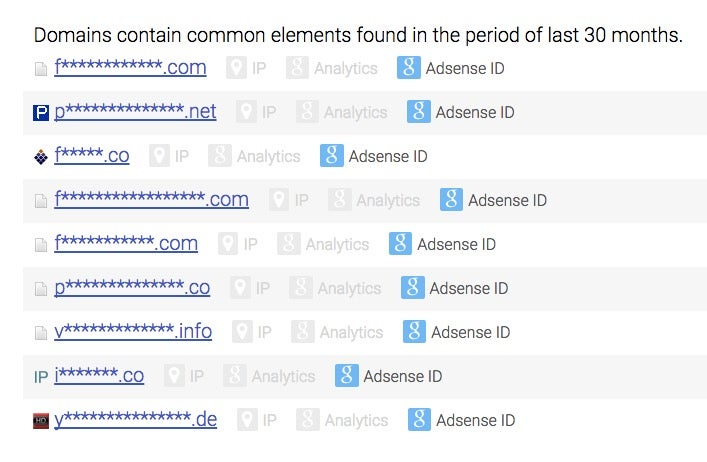The width and height of the screenshot is (707, 462).
Task: Click the diamond favicon next to f*****.co
Action: point(41,157)
